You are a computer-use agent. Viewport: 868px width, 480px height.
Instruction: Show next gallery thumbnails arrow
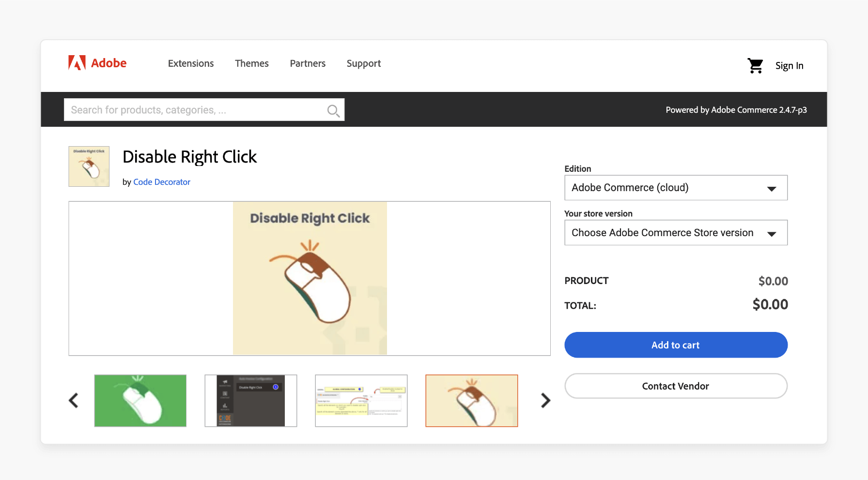click(x=545, y=401)
